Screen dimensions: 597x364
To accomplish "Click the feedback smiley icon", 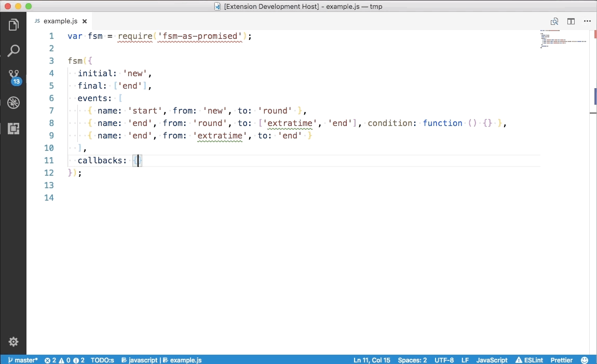I will point(585,360).
